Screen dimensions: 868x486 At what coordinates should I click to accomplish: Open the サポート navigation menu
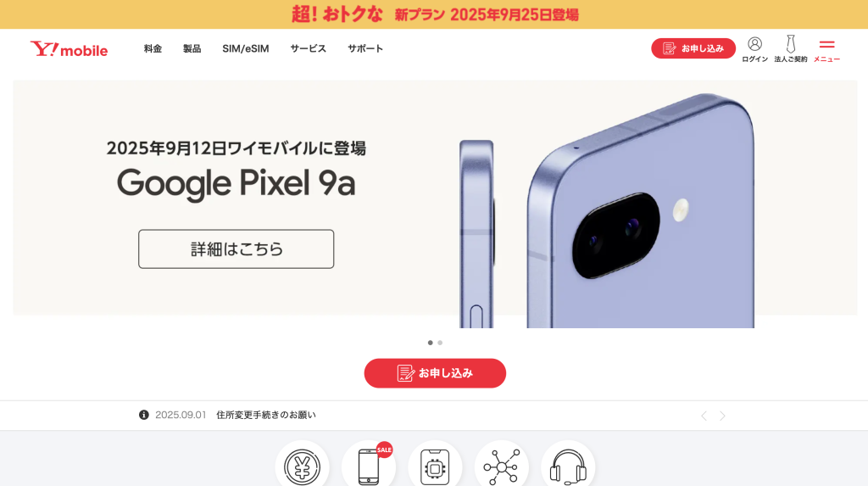[x=365, y=48]
